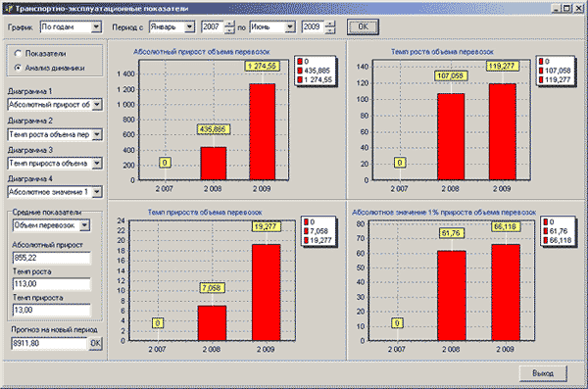Click the 19,277 data label above bar
Image resolution: width=588 pixels, height=389 pixels.
266,226
